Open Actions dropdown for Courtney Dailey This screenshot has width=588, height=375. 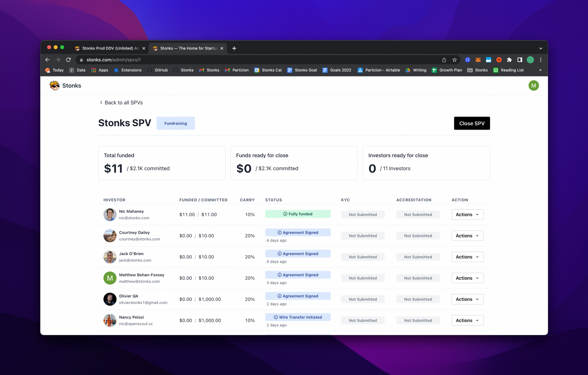(467, 236)
